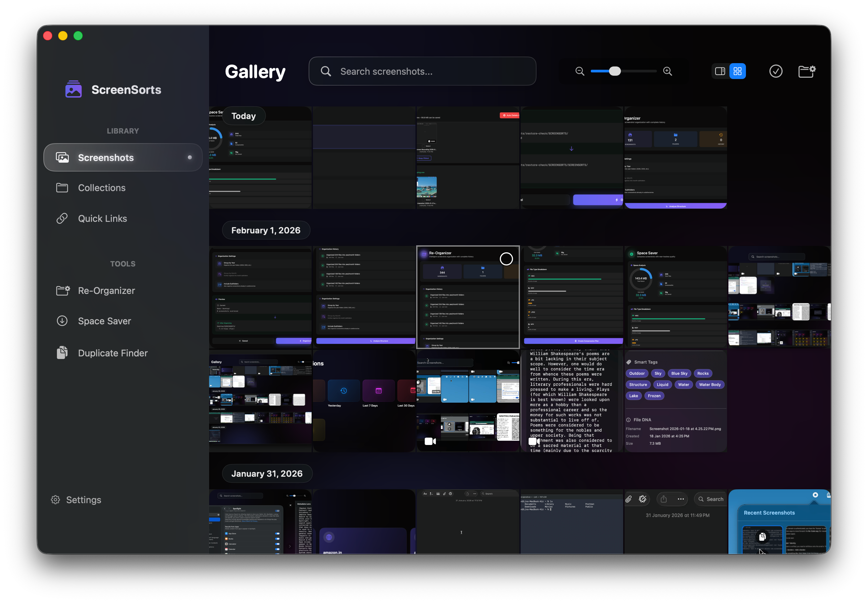The height and width of the screenshot is (603, 868).
Task: Enable selection mode via the checkmark icon
Action: pos(776,71)
